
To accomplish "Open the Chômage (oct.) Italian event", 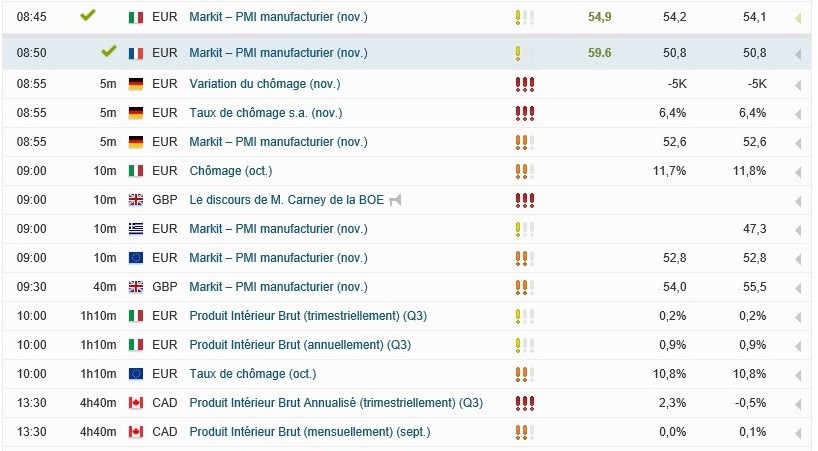I will (x=231, y=171).
